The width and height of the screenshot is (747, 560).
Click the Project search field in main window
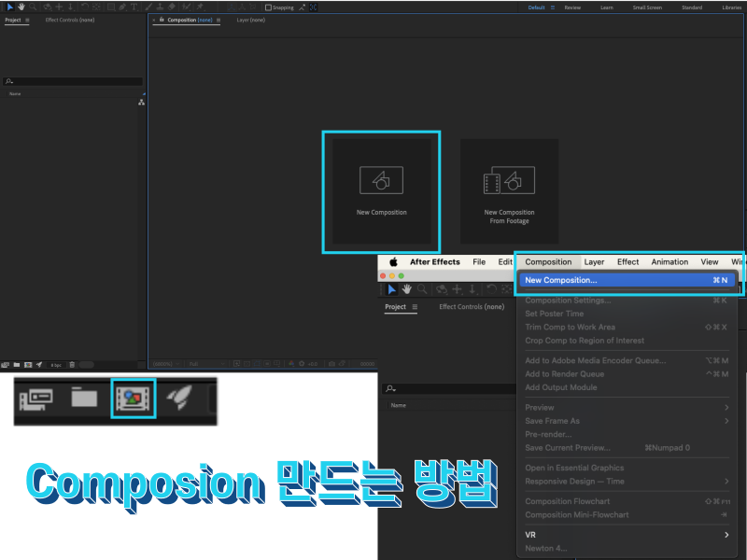[73, 81]
